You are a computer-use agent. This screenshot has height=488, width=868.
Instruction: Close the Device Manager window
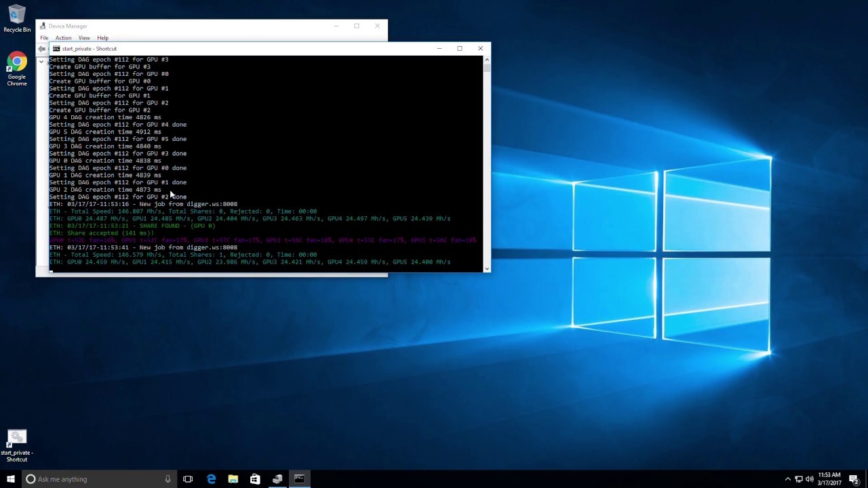(x=378, y=26)
